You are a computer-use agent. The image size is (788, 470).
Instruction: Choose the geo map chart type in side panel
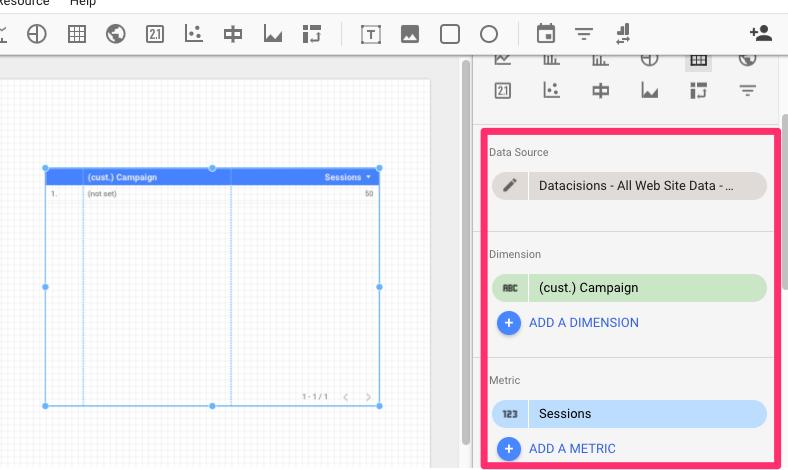(x=748, y=60)
